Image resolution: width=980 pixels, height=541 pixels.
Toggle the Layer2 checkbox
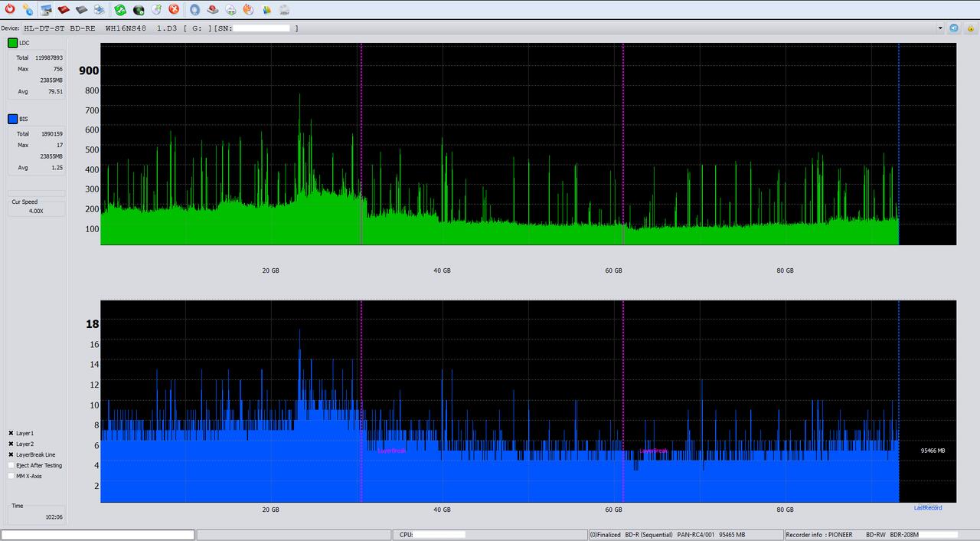[x=11, y=444]
